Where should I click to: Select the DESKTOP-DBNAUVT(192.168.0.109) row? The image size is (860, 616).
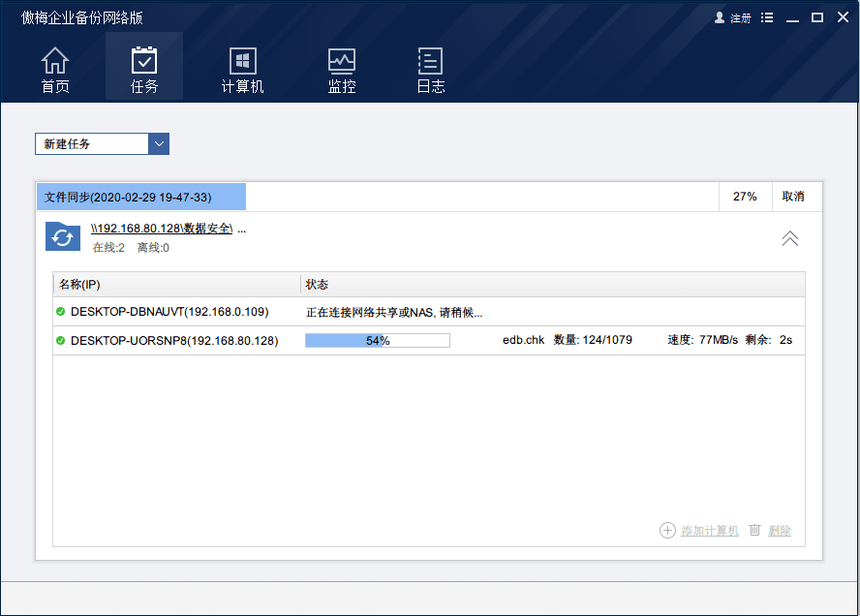429,312
